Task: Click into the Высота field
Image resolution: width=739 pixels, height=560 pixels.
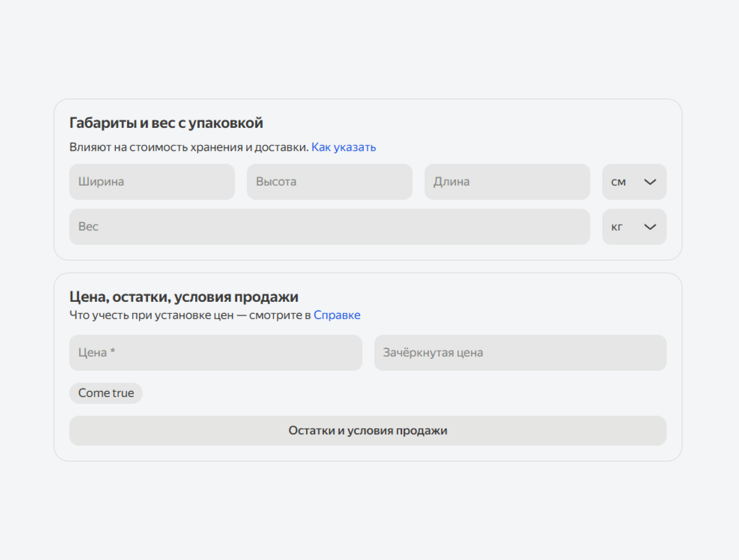Action: coord(329,182)
